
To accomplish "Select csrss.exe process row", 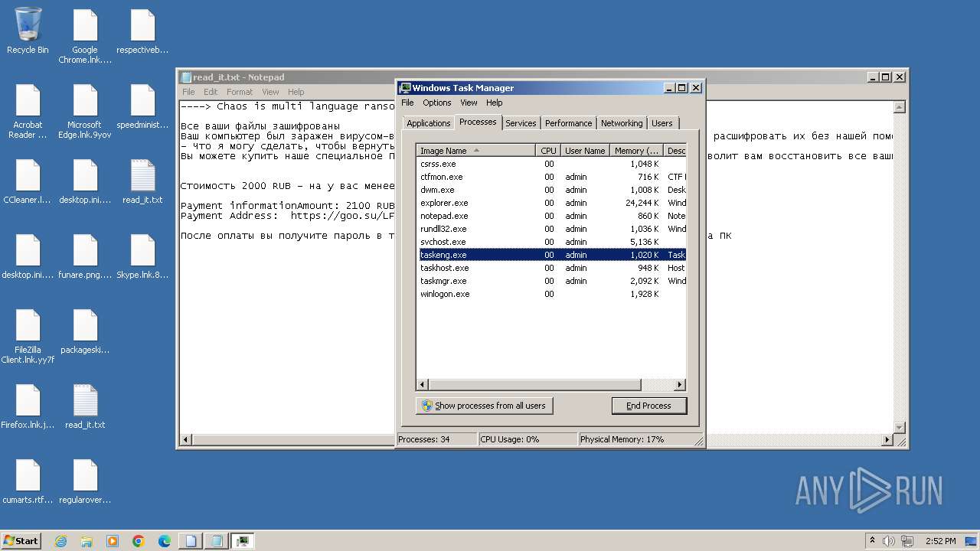I will point(551,164).
